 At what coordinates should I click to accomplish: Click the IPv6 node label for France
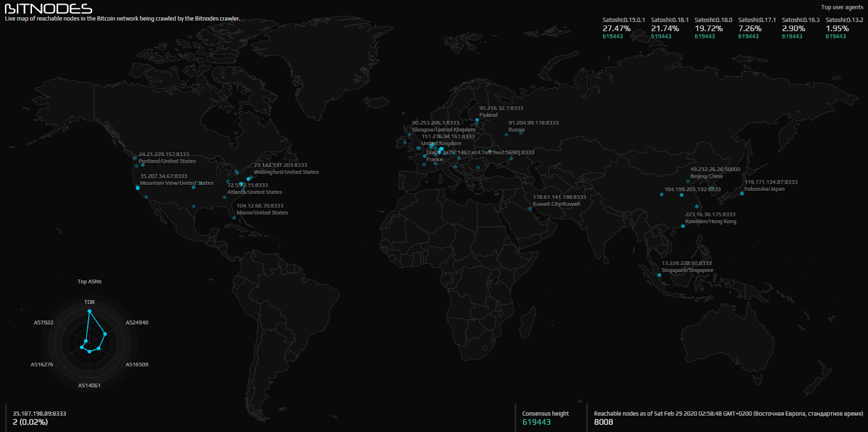tap(480, 156)
